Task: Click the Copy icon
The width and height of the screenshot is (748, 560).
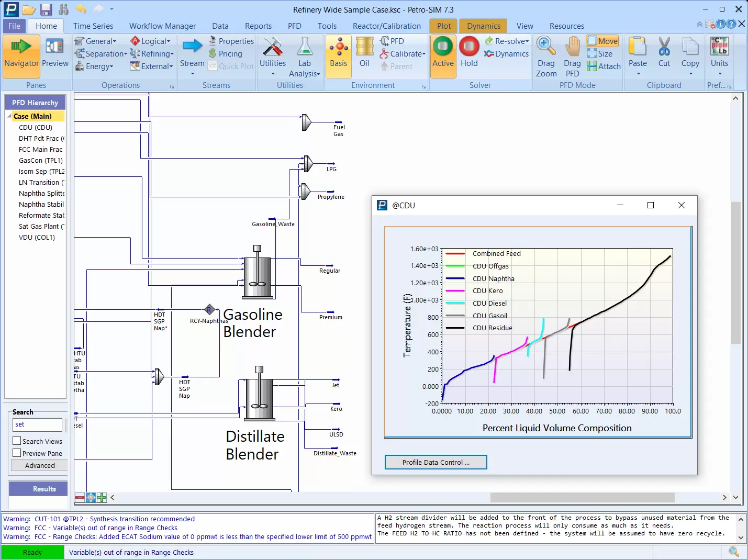Action: pyautogui.click(x=690, y=47)
